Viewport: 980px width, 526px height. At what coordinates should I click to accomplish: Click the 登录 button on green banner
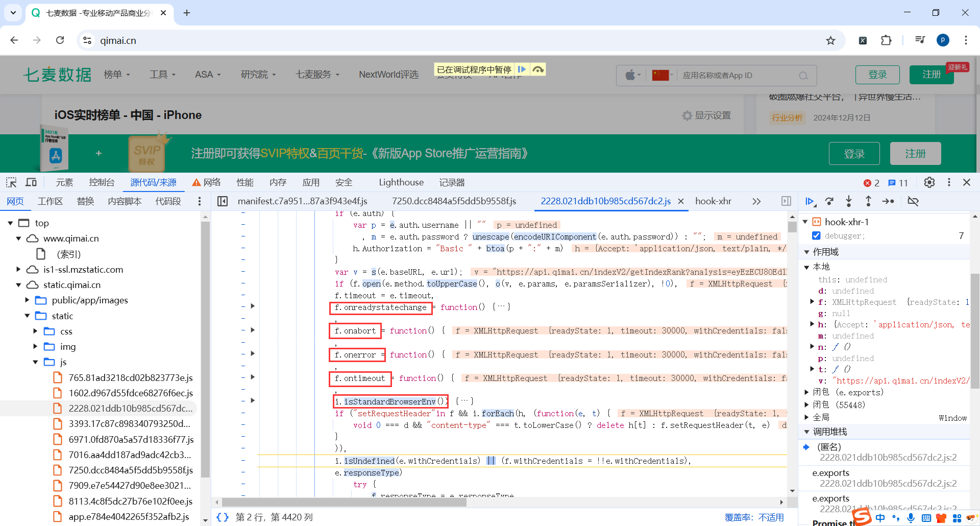(854, 154)
